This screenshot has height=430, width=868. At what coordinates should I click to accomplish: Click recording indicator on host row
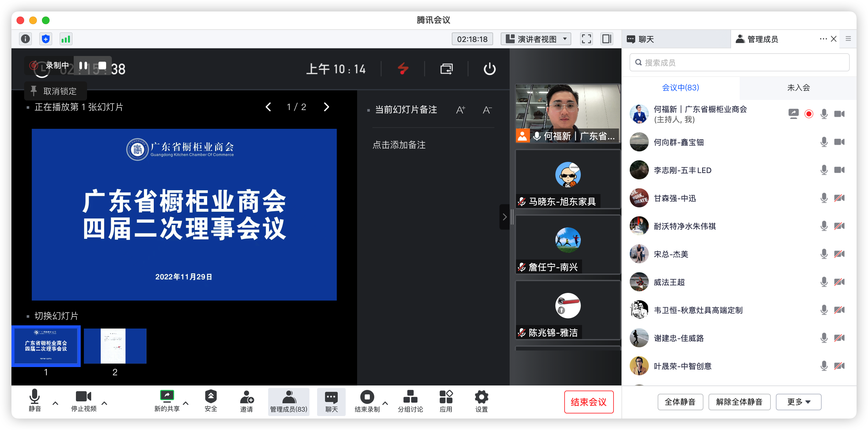pos(809,114)
